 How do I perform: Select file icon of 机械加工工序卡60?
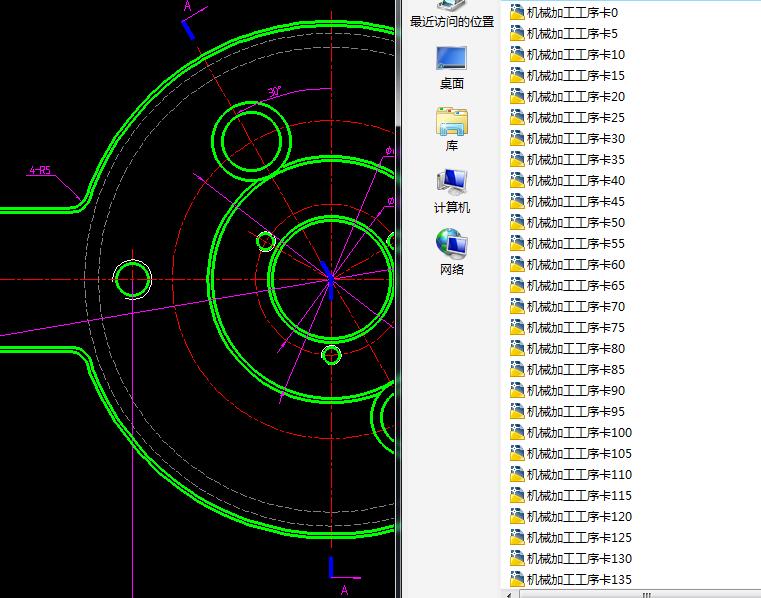[517, 265]
